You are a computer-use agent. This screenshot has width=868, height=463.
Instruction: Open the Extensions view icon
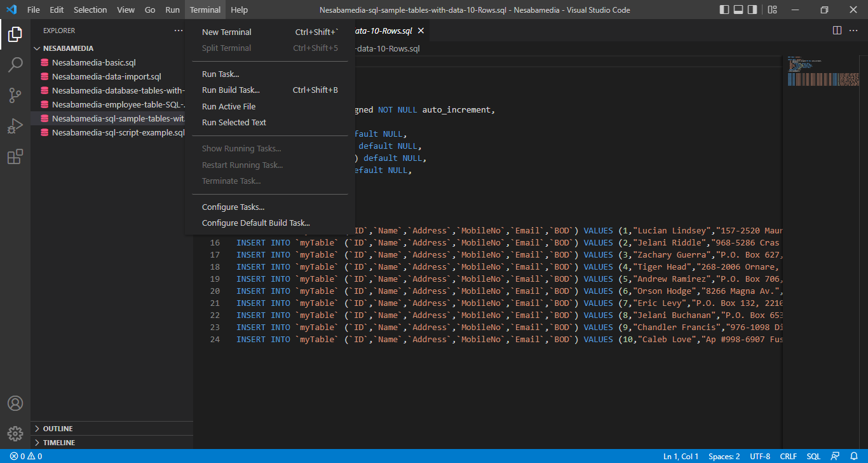pyautogui.click(x=15, y=156)
